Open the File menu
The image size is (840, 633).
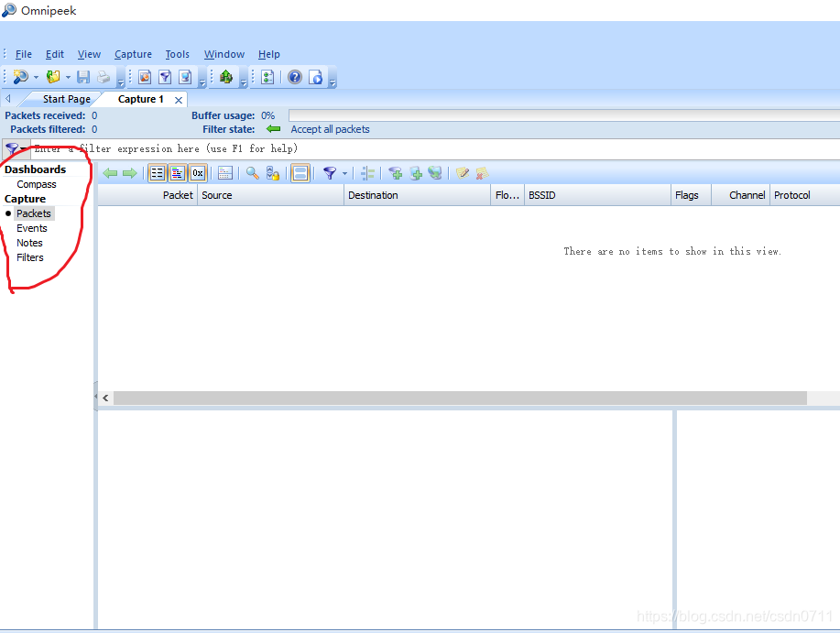(x=24, y=54)
